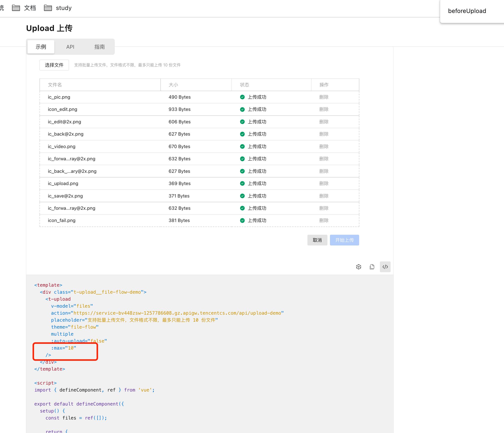Open the demo in CodeSandbox
This screenshot has width=504, height=433.
359,267
